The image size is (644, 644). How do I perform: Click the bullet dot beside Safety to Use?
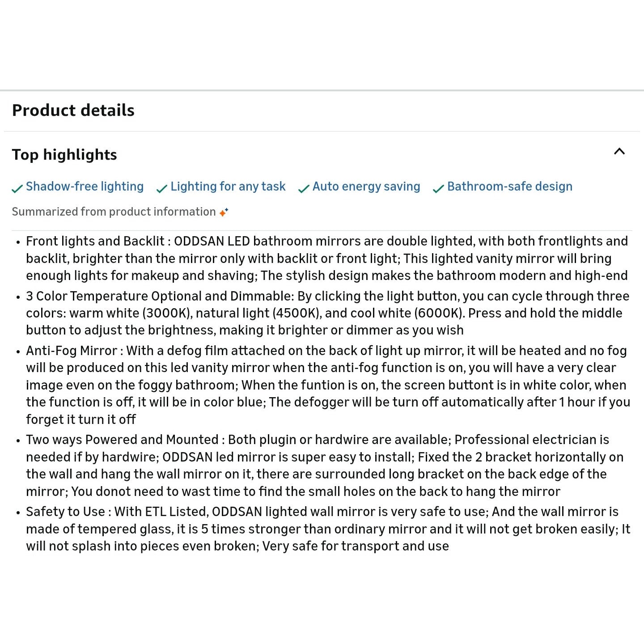18,513
